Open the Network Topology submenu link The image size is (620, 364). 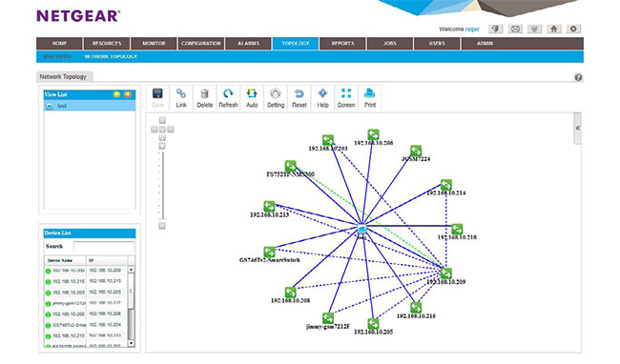(x=111, y=56)
